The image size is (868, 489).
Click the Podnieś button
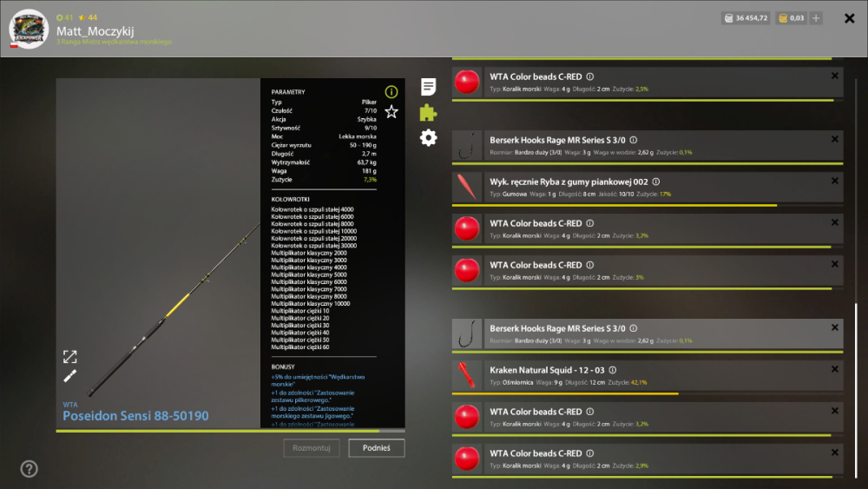coord(377,448)
